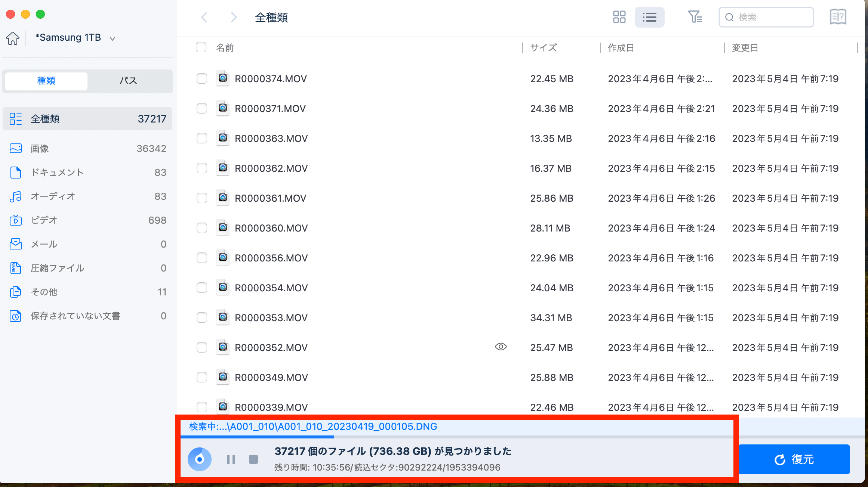Select ビデオ category in sidebar
The image size is (868, 487).
click(x=87, y=220)
